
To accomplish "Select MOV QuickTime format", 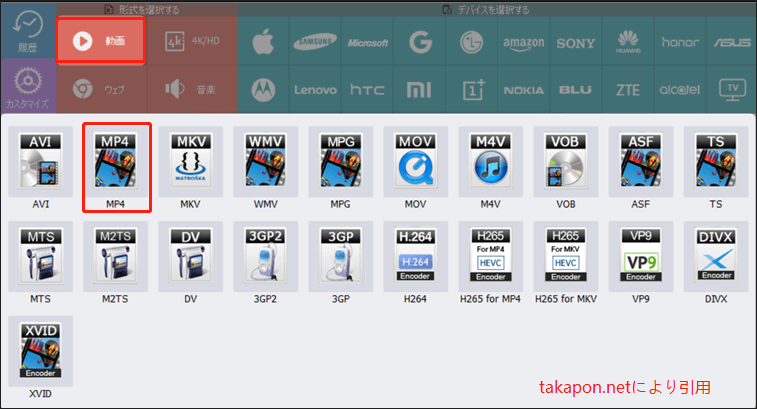I will [x=416, y=162].
